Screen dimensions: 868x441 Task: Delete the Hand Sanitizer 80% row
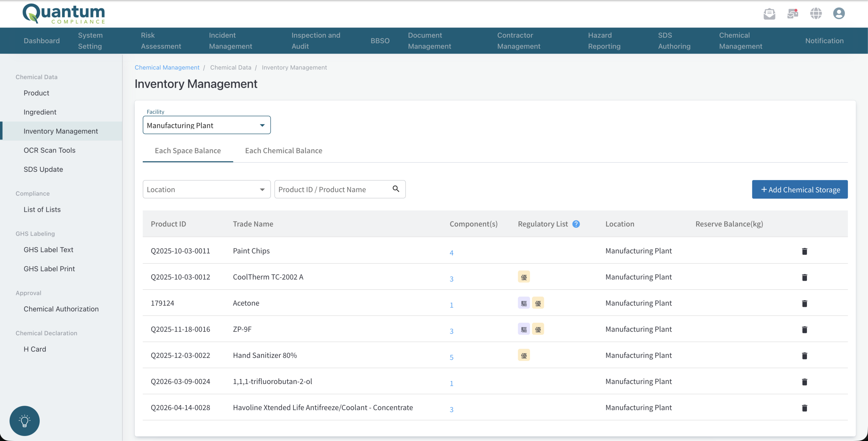pos(805,356)
